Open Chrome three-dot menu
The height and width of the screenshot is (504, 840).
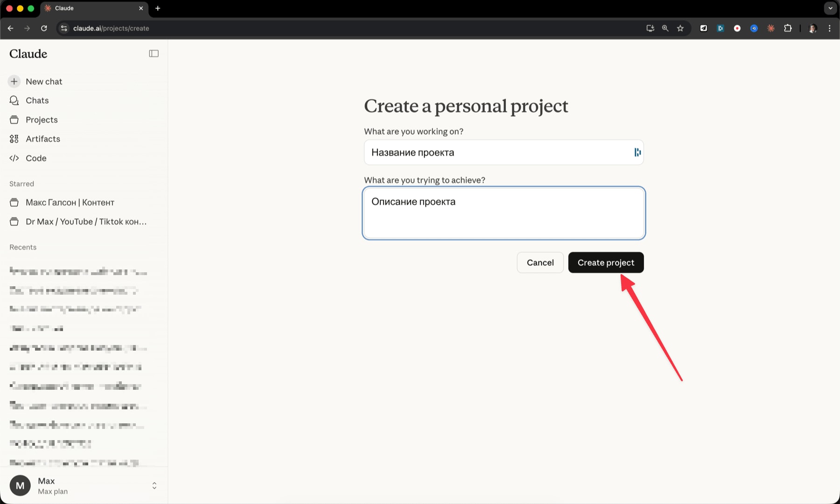[x=829, y=28]
